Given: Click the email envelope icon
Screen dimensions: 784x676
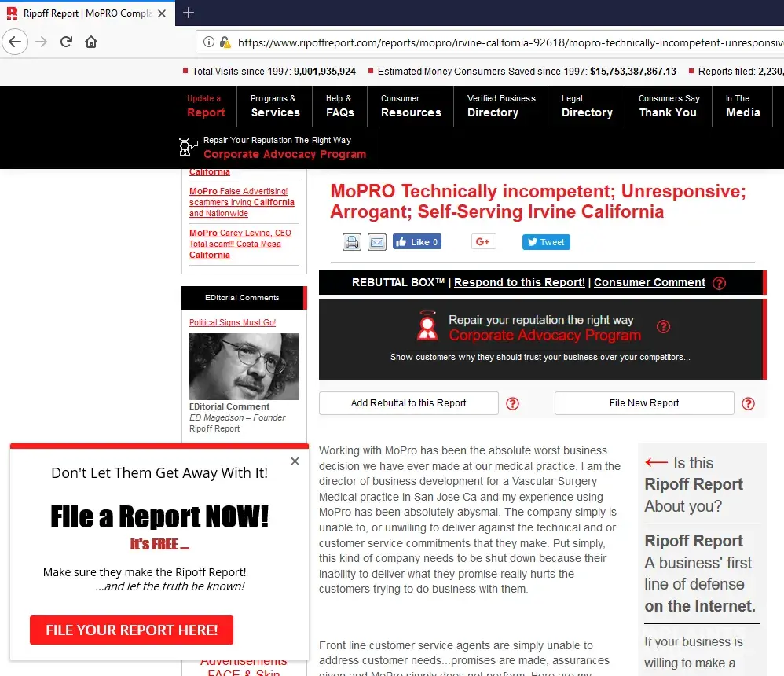Looking at the screenshot, I should (377, 242).
